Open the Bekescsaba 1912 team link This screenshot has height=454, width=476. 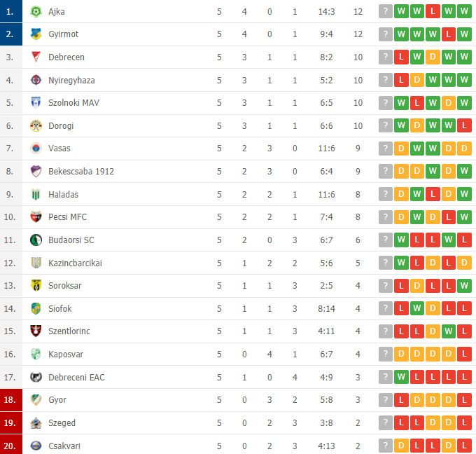pos(81,172)
